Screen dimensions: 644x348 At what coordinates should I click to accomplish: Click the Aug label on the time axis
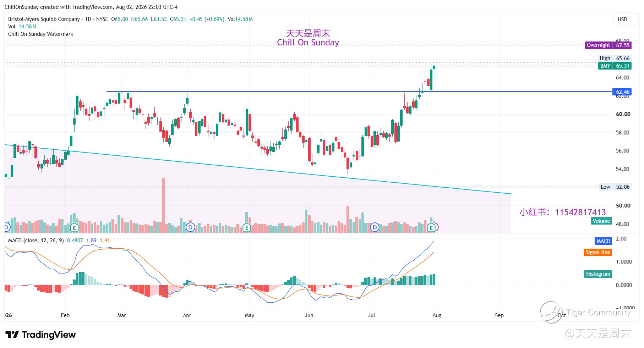437,315
